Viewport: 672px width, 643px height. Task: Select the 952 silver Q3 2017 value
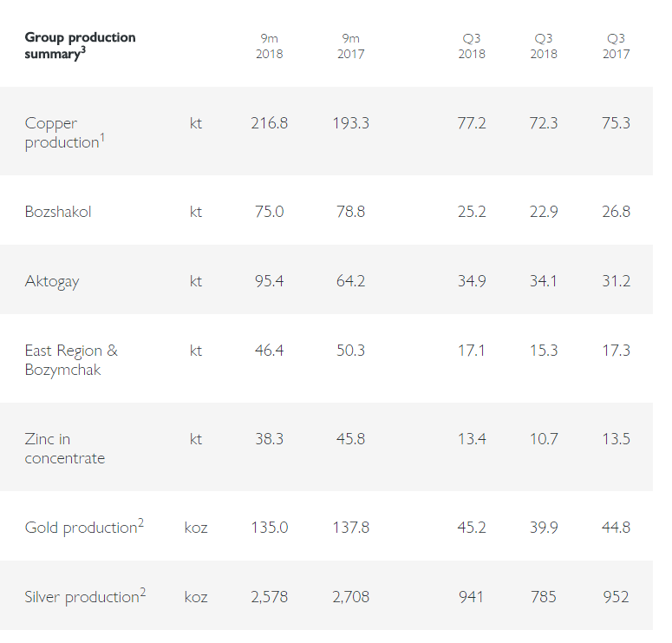(x=616, y=597)
